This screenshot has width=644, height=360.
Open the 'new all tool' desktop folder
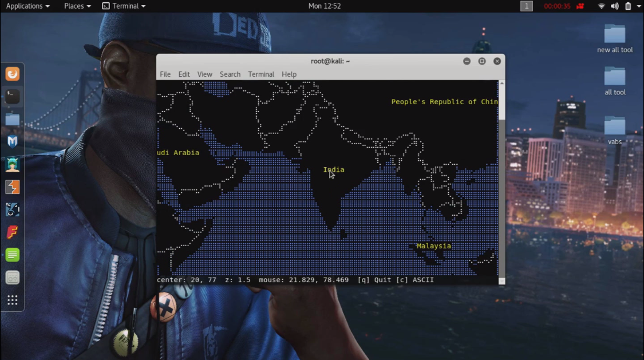click(614, 38)
